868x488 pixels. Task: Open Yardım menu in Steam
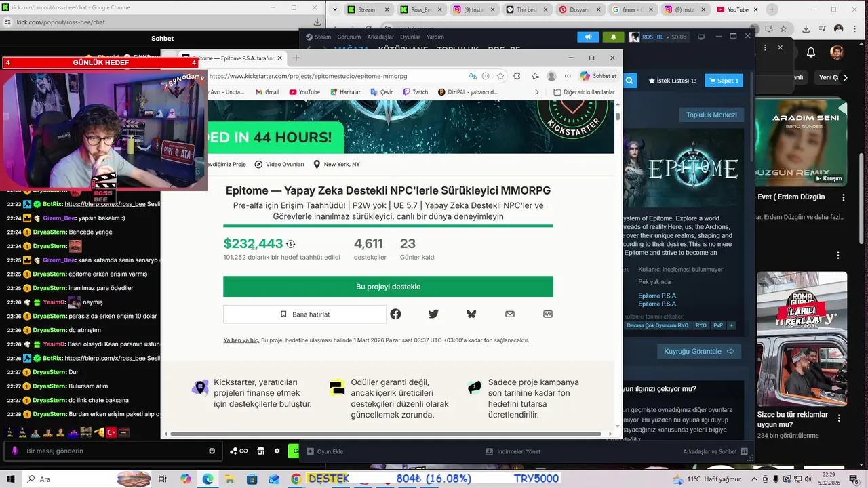point(435,37)
